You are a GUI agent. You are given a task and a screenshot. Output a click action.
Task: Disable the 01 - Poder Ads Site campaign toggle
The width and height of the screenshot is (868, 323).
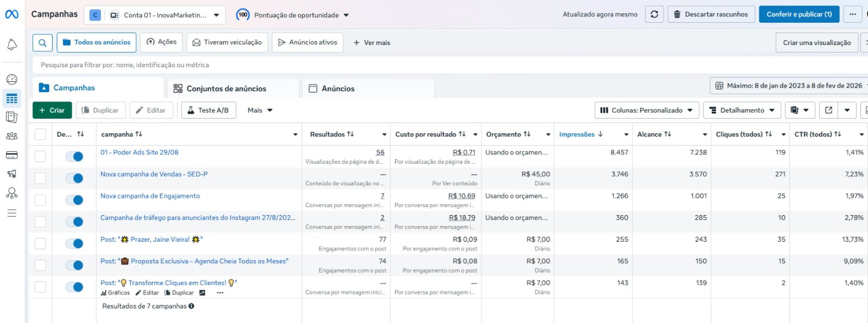click(x=75, y=157)
